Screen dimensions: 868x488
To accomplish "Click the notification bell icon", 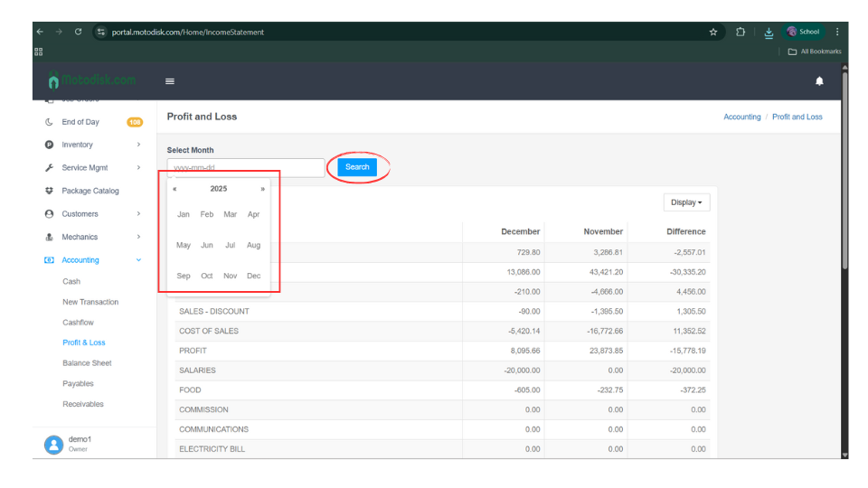I will coord(819,81).
